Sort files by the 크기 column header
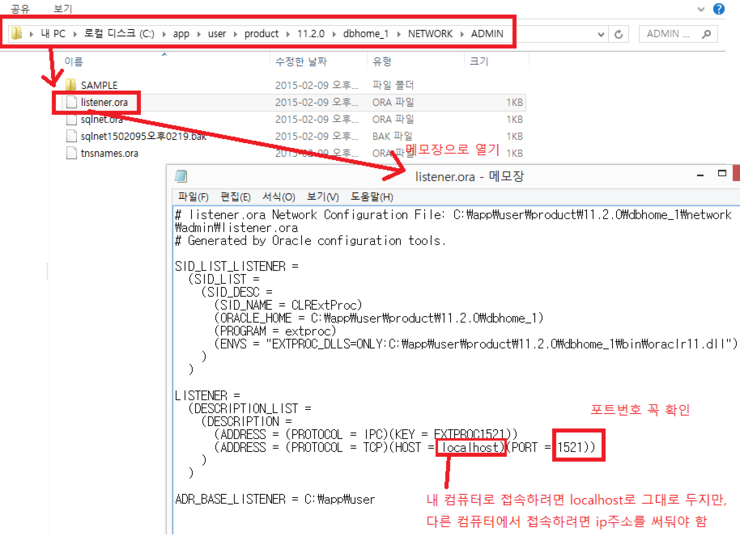740x536 pixels. tap(479, 62)
